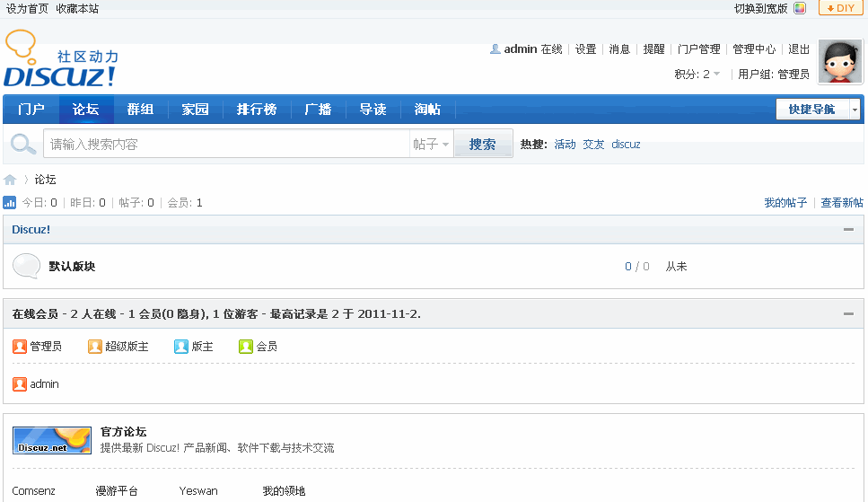The height and width of the screenshot is (502, 868).
Task: Switch to the 论坛 tab
Action: point(86,110)
